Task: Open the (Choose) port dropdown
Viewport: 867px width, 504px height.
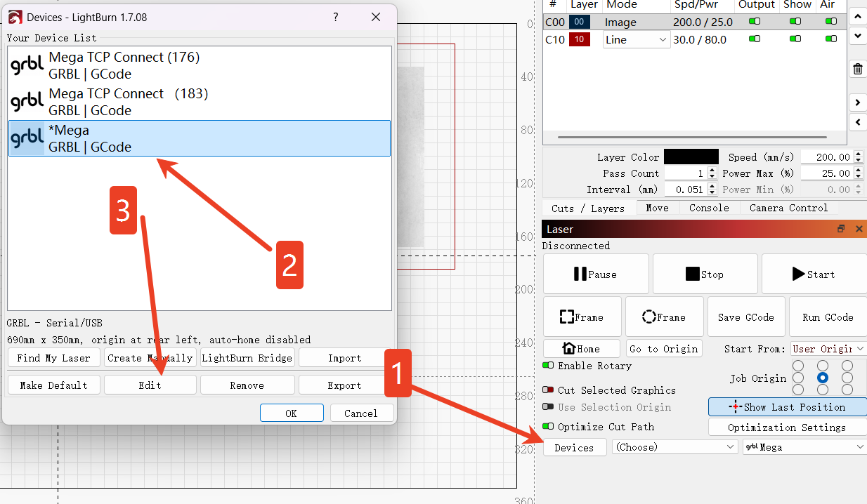Action: click(674, 447)
